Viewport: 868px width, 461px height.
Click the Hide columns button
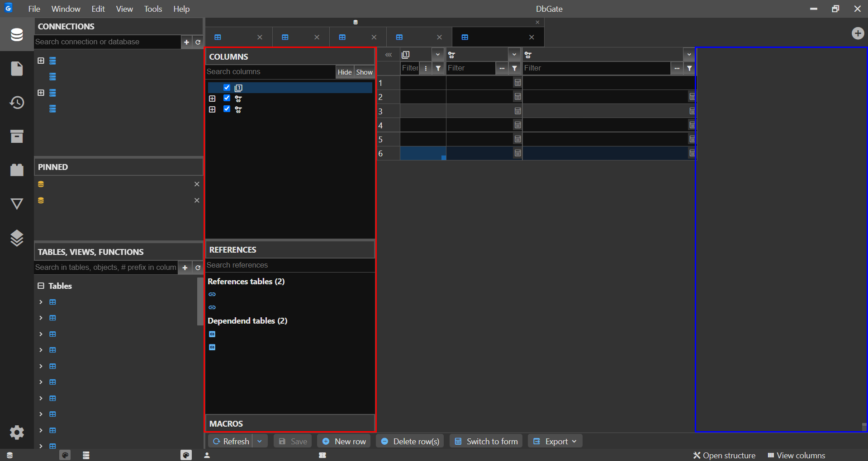point(345,72)
